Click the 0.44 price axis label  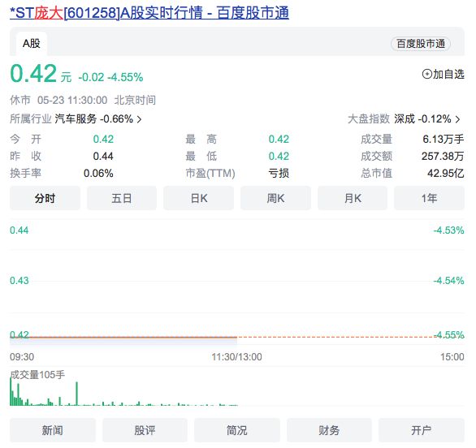pyautogui.click(x=19, y=230)
